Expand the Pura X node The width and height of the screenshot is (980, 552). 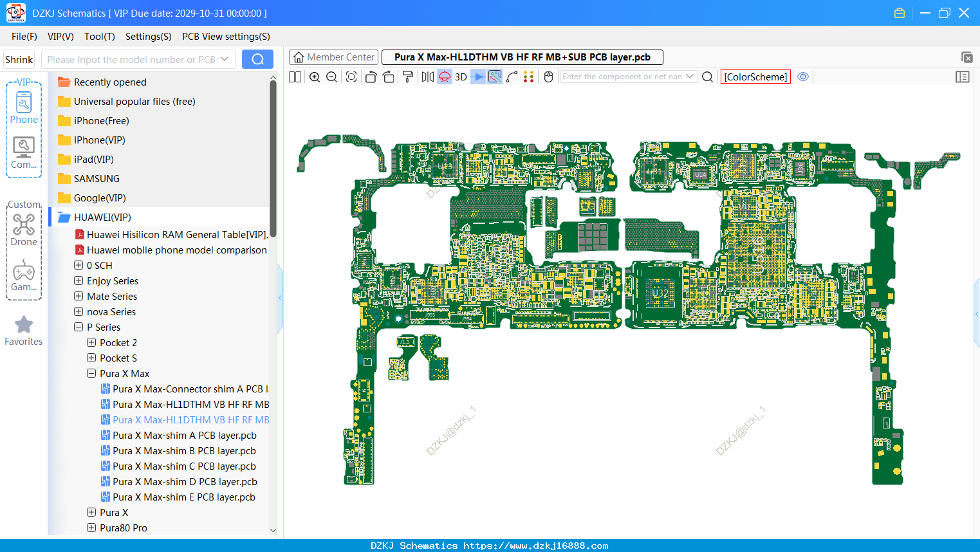tap(91, 512)
